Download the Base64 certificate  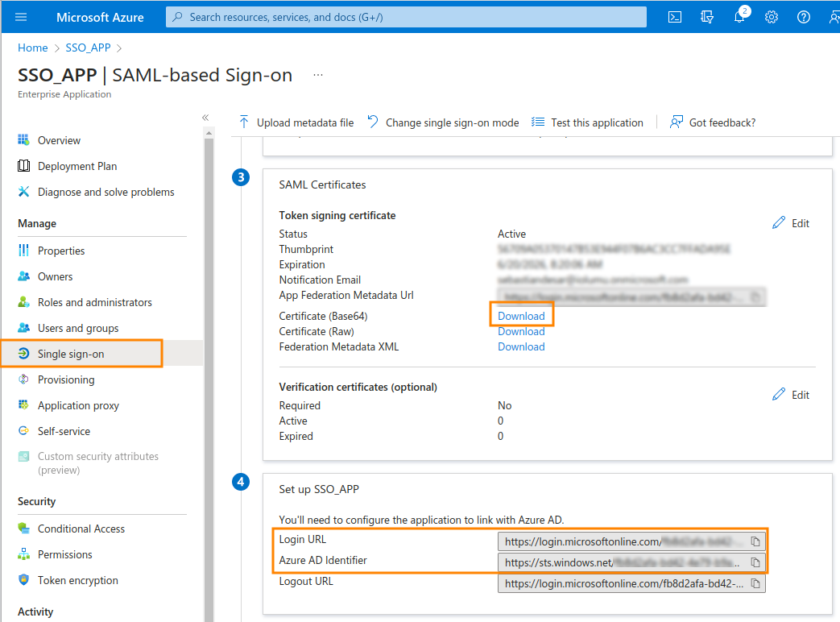pos(521,316)
